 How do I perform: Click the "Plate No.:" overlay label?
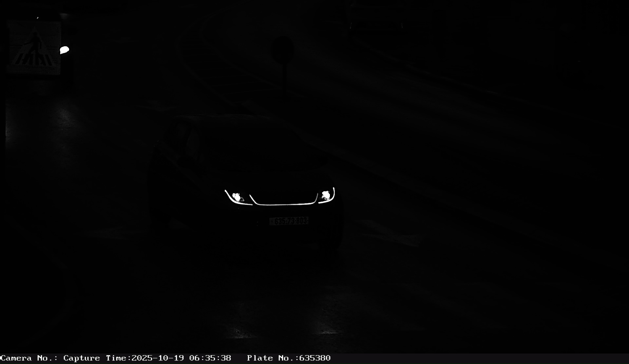click(x=272, y=358)
